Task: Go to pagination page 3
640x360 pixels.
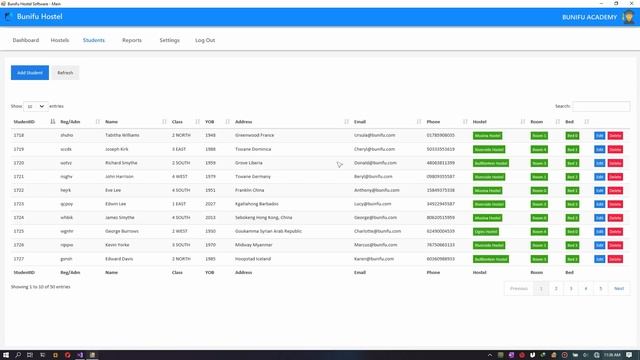Action: point(571,289)
